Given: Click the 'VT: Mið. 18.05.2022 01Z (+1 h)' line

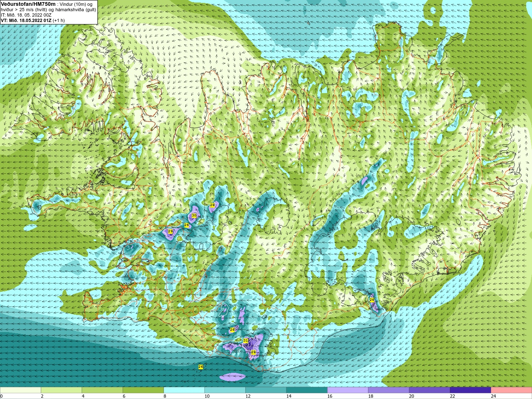Looking at the screenshot, I should click(33, 20).
